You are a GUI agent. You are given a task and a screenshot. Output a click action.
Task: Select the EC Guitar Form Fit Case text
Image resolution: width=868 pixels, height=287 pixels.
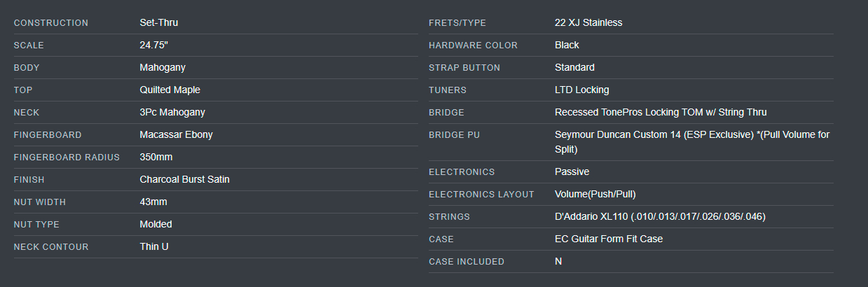(x=609, y=239)
